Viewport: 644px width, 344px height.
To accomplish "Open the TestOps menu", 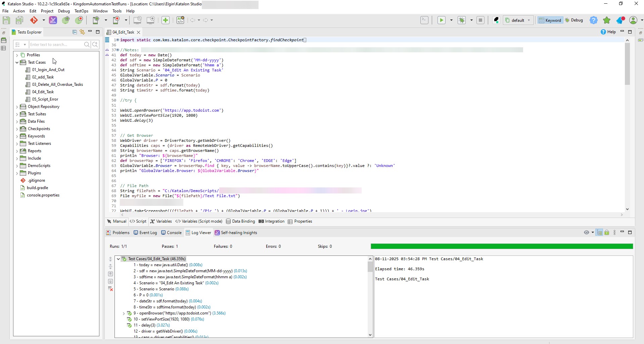I will click(x=81, y=11).
